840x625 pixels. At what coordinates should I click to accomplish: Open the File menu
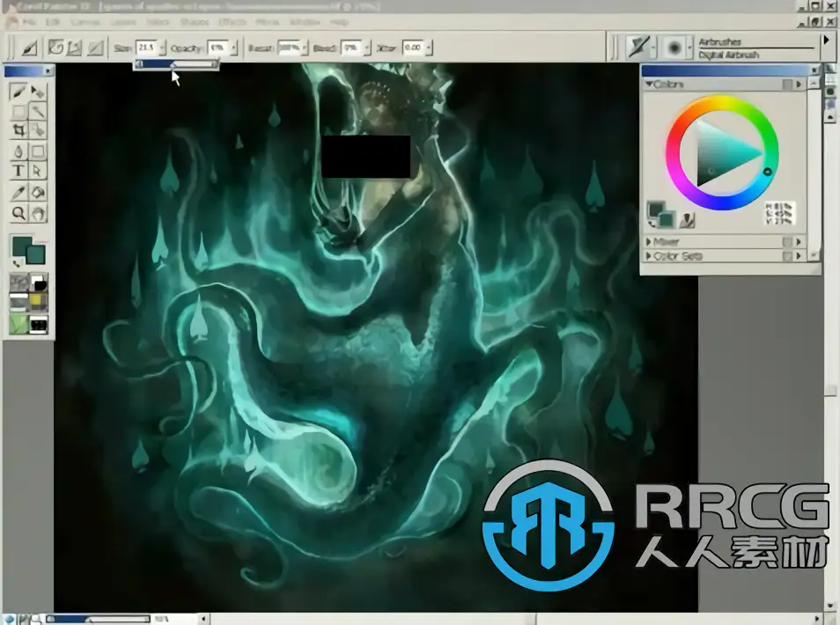pos(29,22)
